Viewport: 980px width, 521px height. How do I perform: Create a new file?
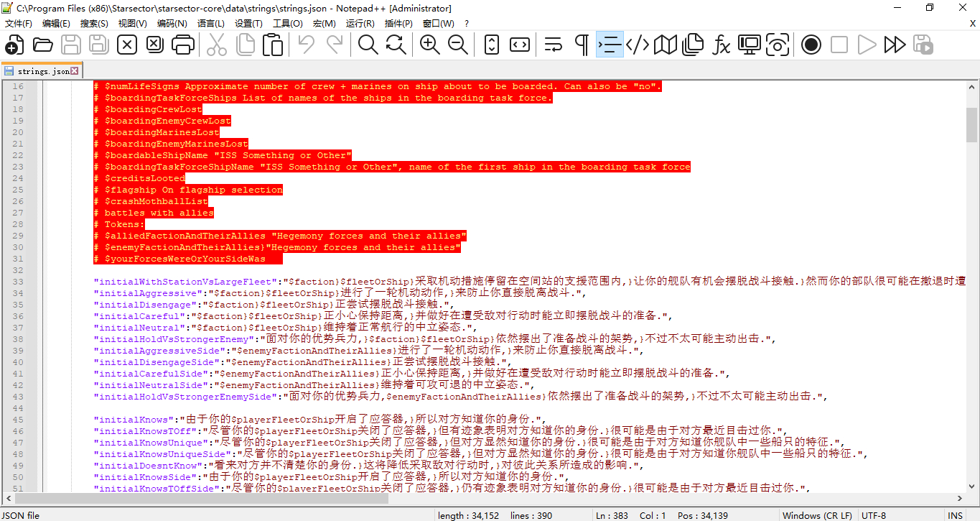14,44
